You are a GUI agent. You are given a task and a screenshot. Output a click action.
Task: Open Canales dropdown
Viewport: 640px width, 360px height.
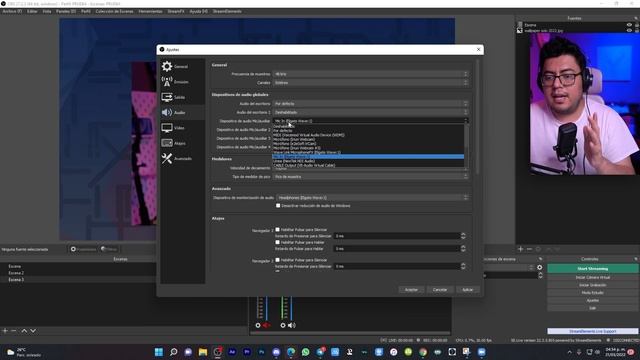pyautogui.click(x=371, y=82)
